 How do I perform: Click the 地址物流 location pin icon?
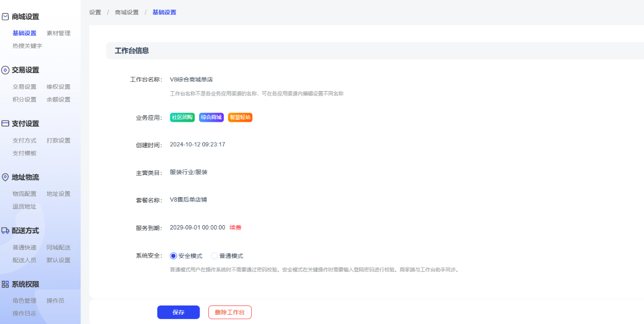point(5,177)
